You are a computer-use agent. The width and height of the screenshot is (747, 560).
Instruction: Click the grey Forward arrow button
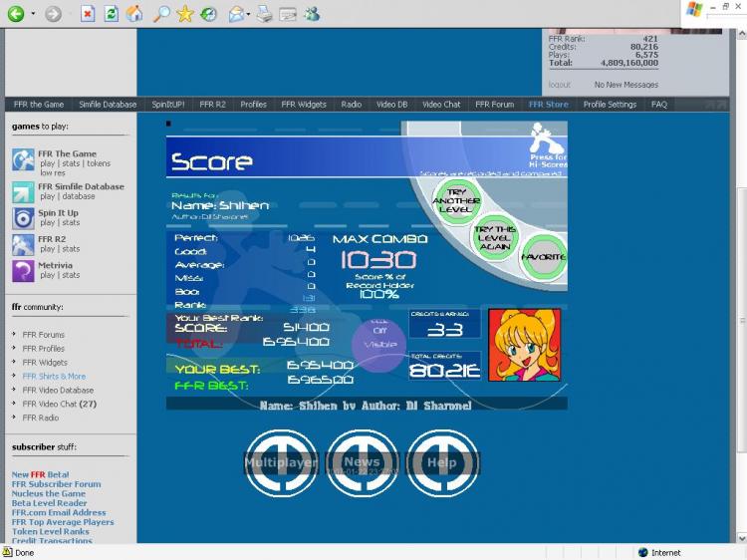pos(53,14)
